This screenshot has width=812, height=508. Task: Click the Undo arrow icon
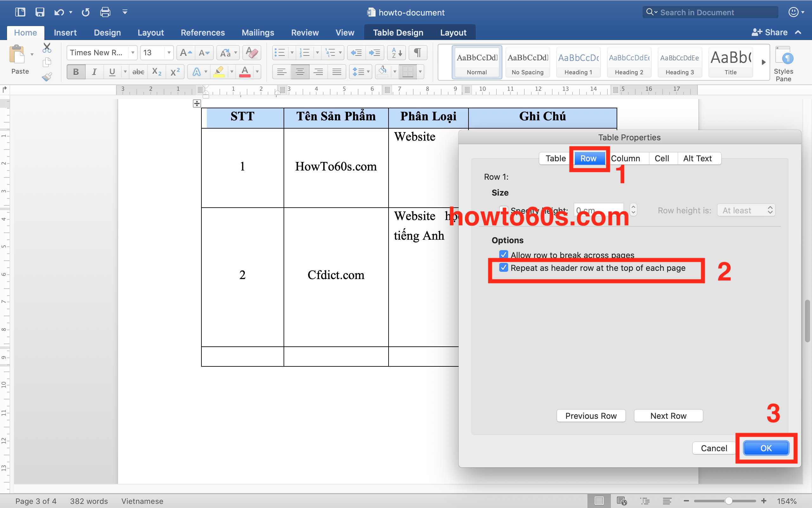coord(59,12)
